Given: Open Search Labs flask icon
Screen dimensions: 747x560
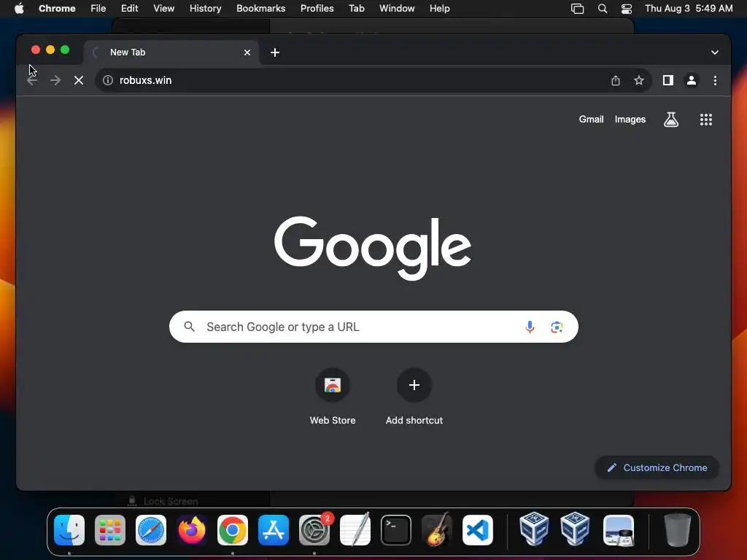Looking at the screenshot, I should [x=671, y=120].
